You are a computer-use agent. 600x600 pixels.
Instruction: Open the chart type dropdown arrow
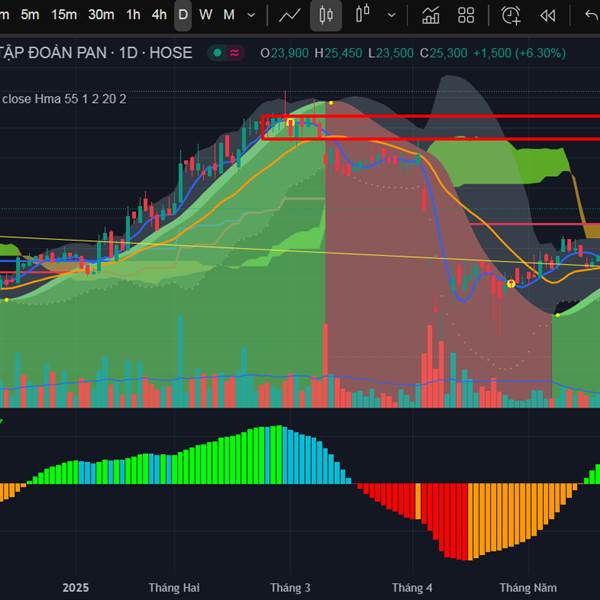tap(391, 15)
